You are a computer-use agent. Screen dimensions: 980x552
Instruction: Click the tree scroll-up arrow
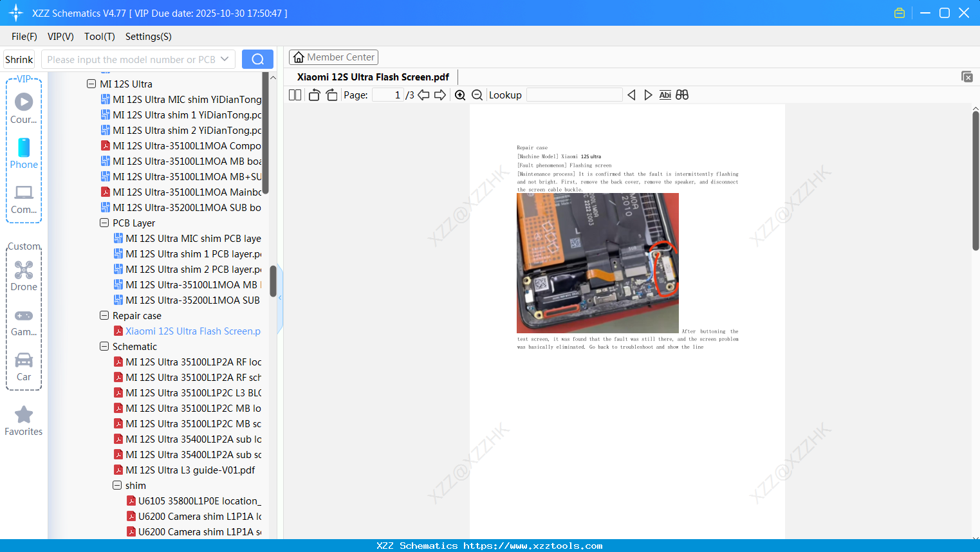[273, 78]
